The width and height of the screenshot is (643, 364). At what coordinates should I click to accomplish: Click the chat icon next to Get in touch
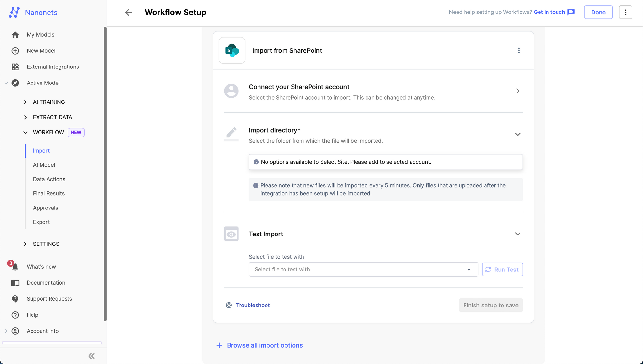[x=571, y=12]
